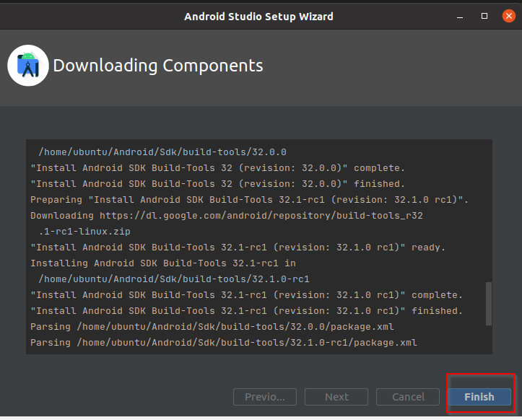
Task: Click the '/home/ubuntu/Android/Sdk/build-tools/32.0.0' log line
Action: click(162, 152)
